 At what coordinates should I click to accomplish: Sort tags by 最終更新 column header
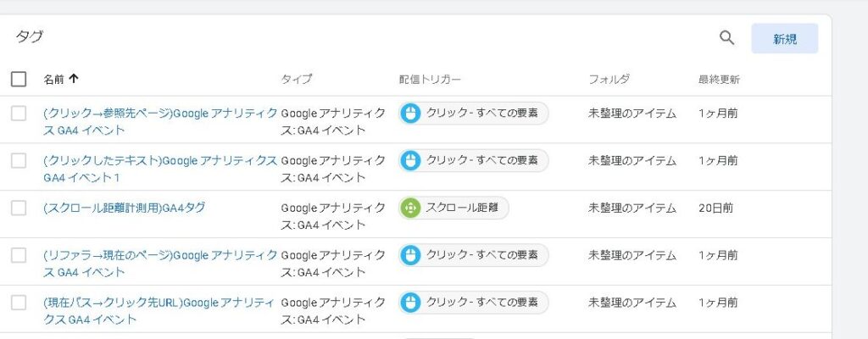tap(719, 80)
